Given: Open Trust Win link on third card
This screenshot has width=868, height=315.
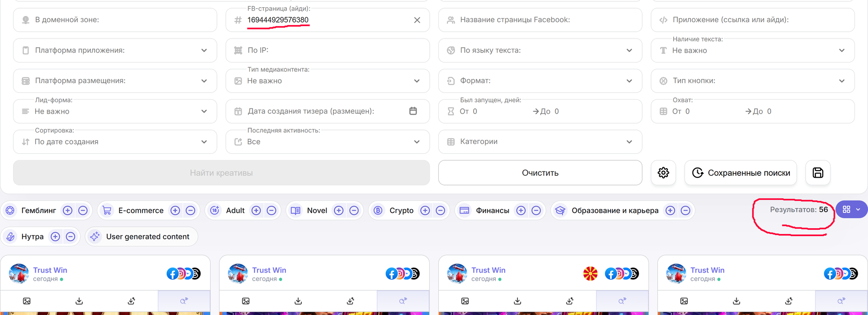Looking at the screenshot, I should pos(488,270).
